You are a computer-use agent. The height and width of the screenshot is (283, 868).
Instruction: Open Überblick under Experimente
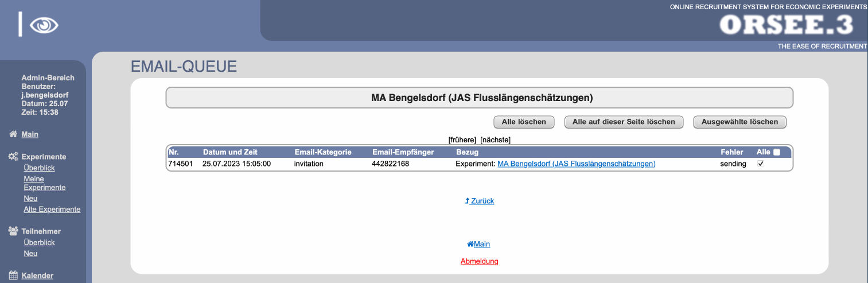(x=39, y=168)
